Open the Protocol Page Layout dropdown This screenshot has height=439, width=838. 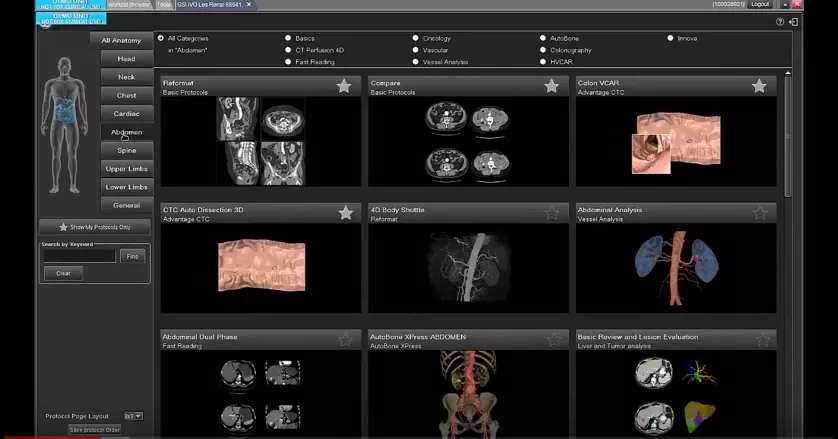(x=133, y=416)
